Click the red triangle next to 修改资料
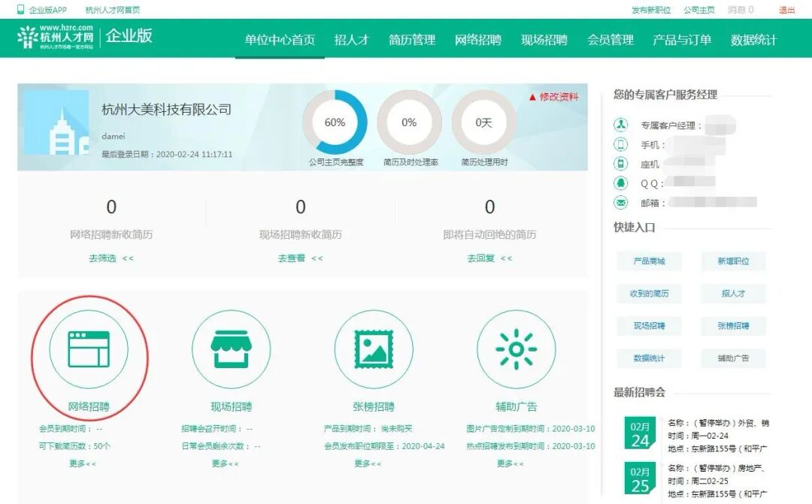This screenshot has height=504, width=812. coord(532,97)
